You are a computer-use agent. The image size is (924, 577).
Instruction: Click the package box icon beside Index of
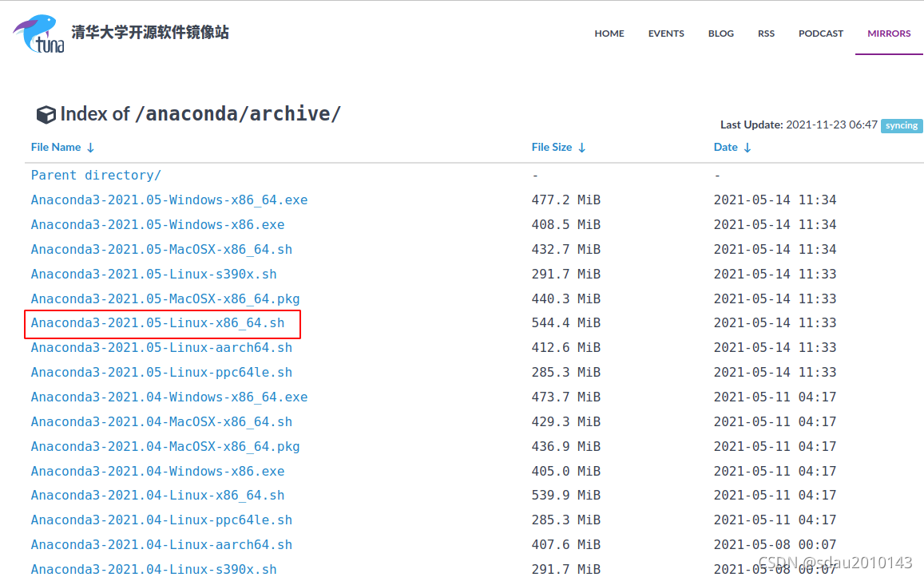point(46,114)
